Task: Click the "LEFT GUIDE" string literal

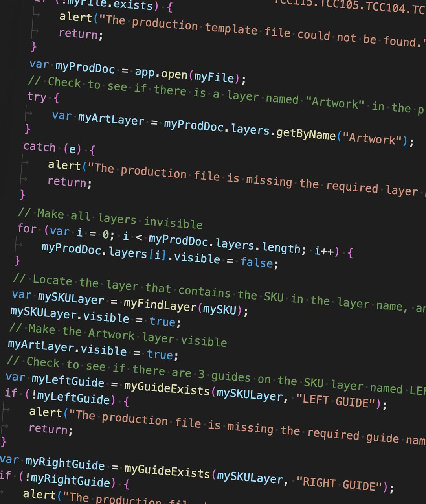Action: coord(338,401)
